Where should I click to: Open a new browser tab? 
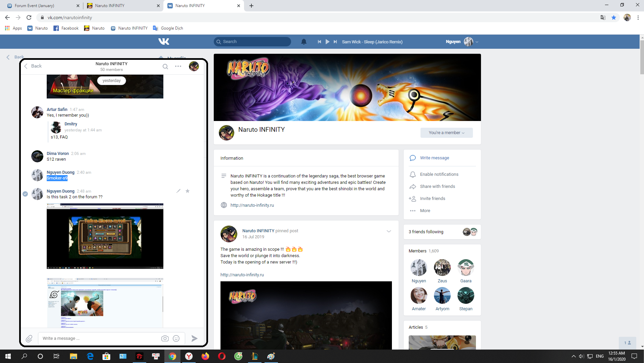[x=251, y=6]
